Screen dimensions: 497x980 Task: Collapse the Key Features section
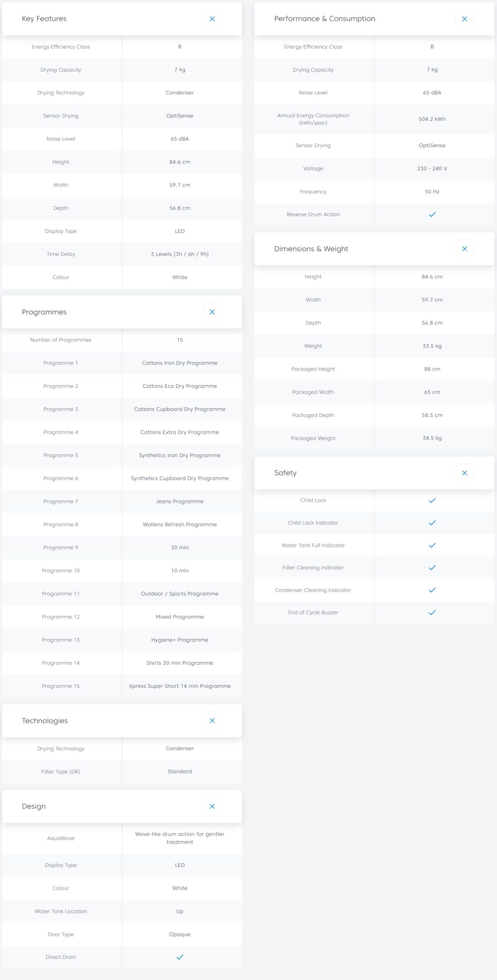[212, 19]
